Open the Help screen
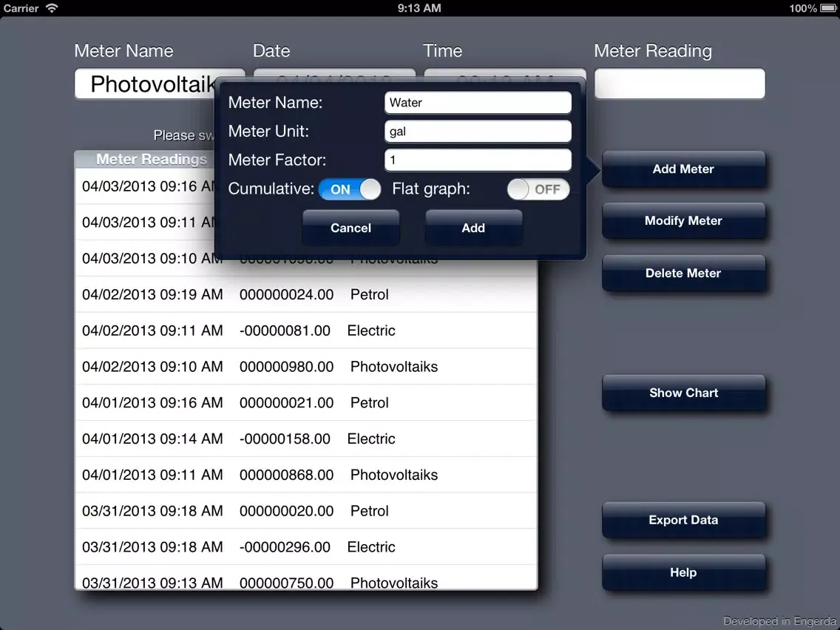 [683, 572]
